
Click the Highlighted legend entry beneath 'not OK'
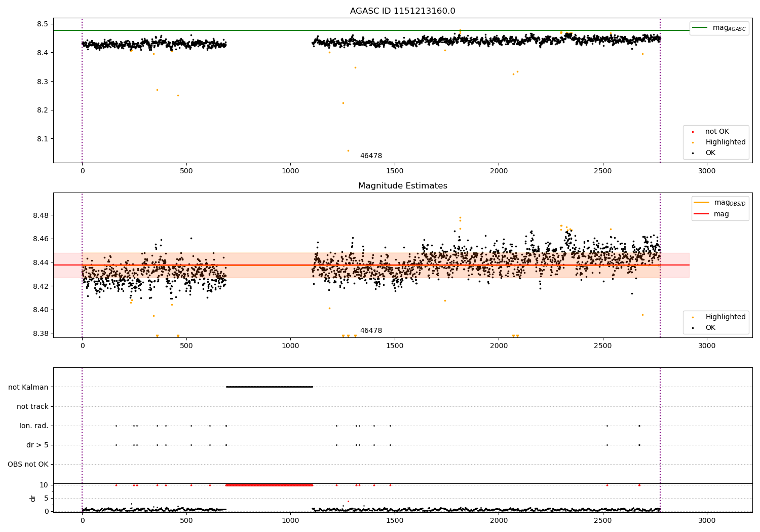718,142
